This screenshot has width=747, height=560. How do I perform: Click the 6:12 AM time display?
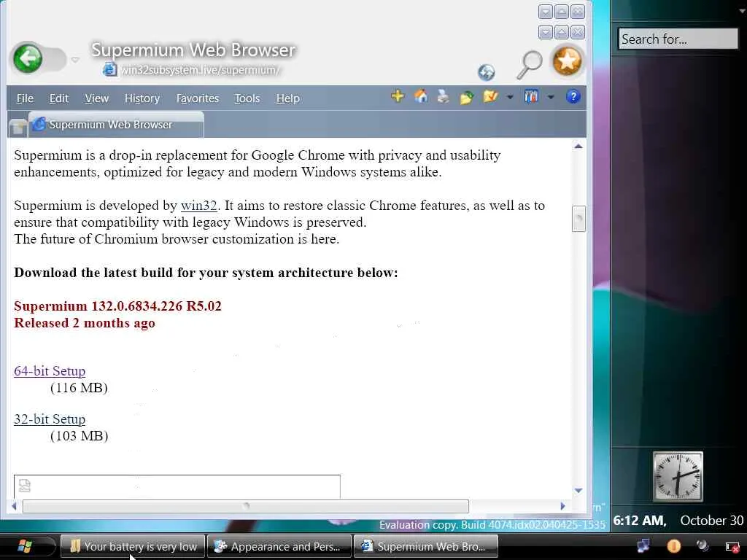pyautogui.click(x=639, y=521)
